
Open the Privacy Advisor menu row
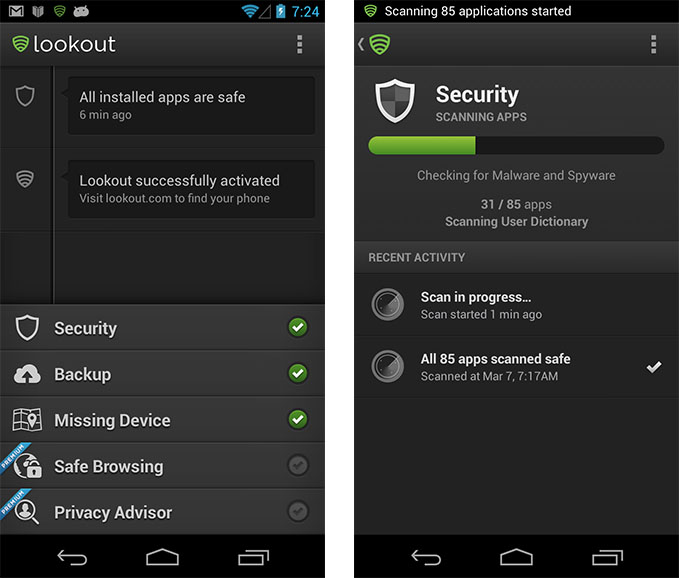pyautogui.click(x=162, y=512)
